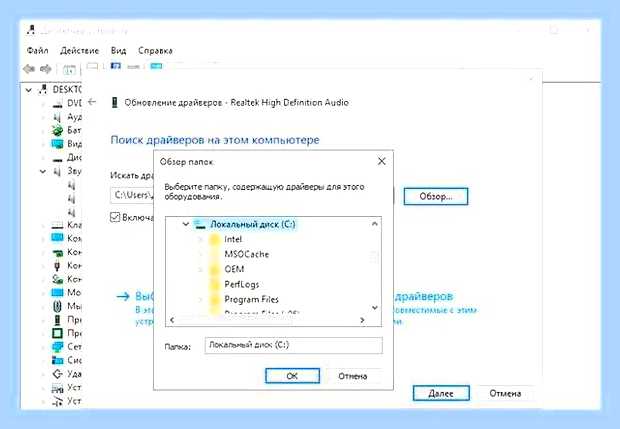The image size is (620, 429).
Task: Click the Forward arrow in Device Manager toolbar
Action: 46,69
